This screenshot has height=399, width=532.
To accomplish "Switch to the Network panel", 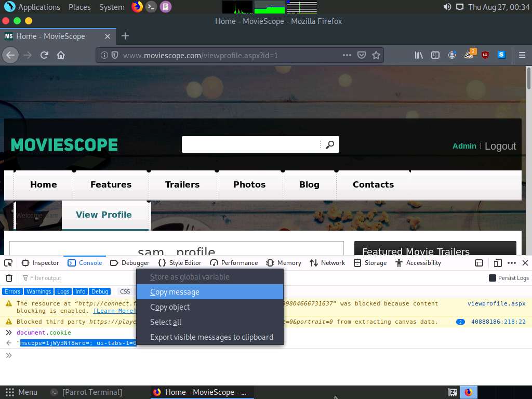I will (x=327, y=263).
